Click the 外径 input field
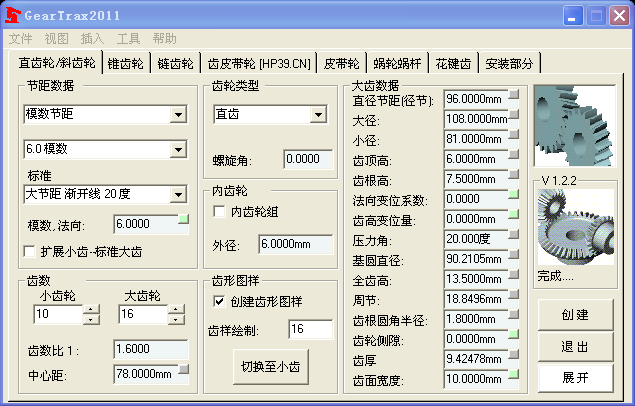 (296, 244)
